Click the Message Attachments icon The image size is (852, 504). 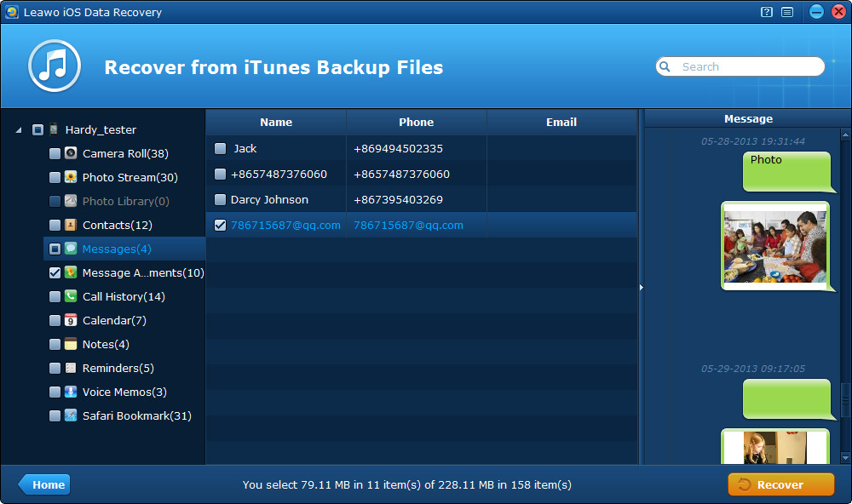click(71, 272)
